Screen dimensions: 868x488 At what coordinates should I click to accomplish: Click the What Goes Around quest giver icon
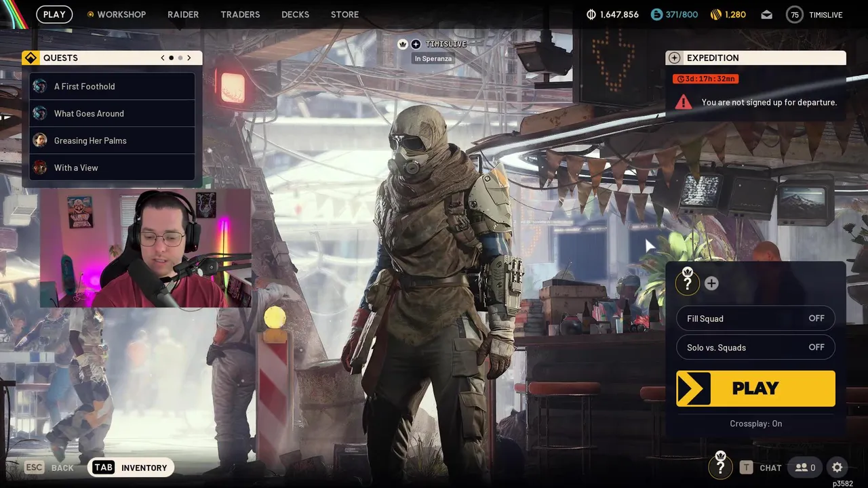[x=40, y=113]
